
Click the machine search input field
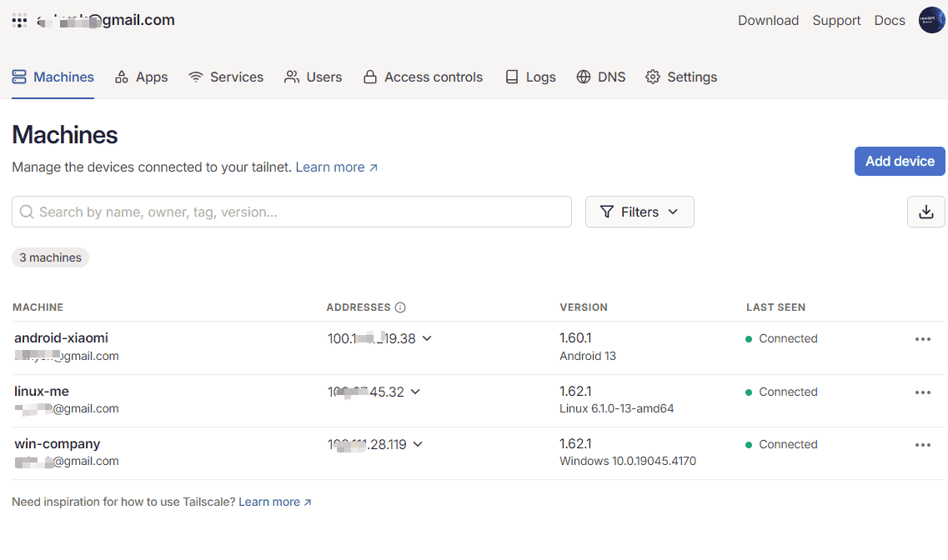292,212
